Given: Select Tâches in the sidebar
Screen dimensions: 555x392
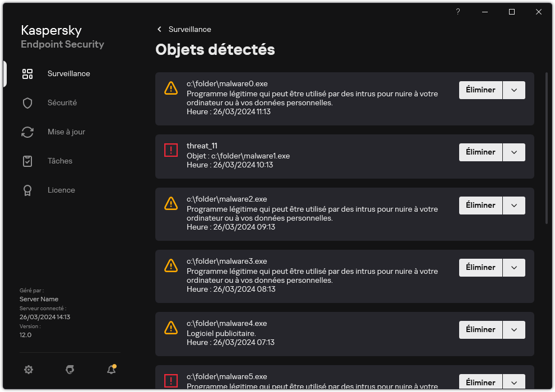Looking at the screenshot, I should [x=59, y=161].
